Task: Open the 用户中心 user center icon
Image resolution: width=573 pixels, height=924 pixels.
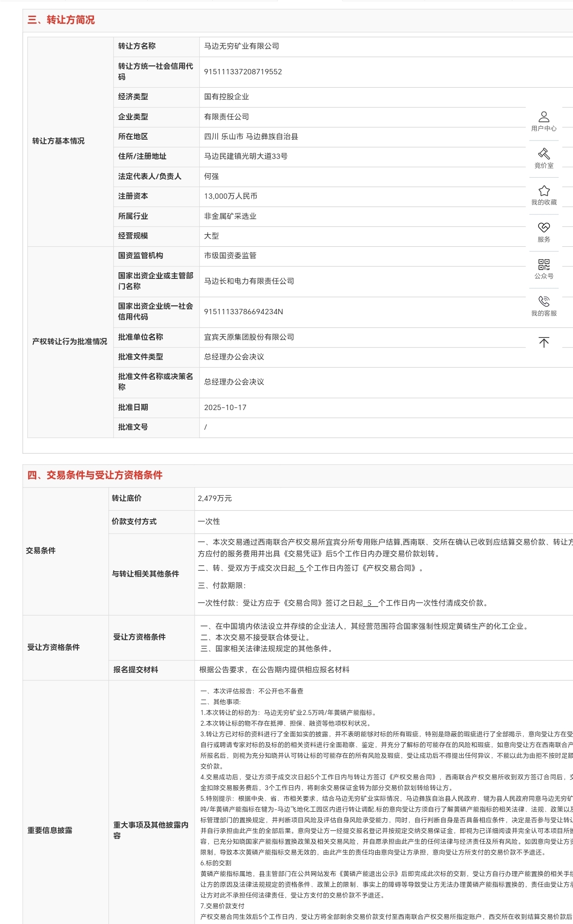Action: [544, 122]
